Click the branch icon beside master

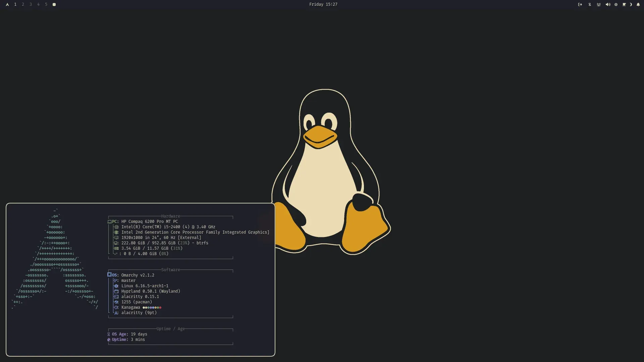pyautogui.click(x=116, y=281)
